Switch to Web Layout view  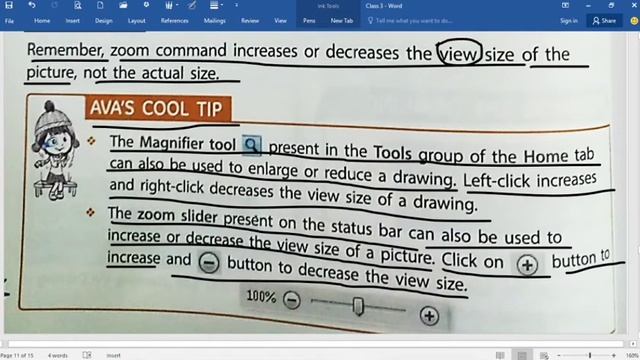click(x=544, y=356)
